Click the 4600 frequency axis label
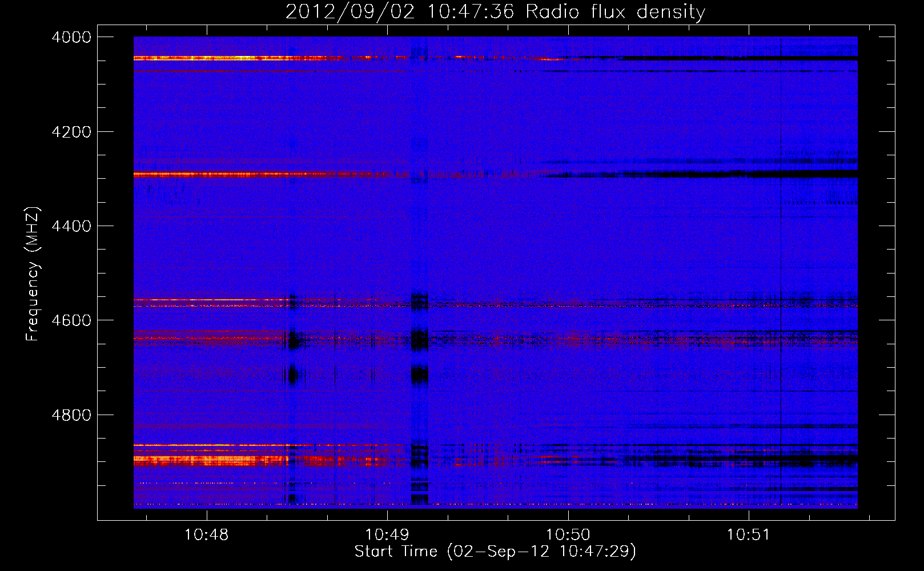 71,320
